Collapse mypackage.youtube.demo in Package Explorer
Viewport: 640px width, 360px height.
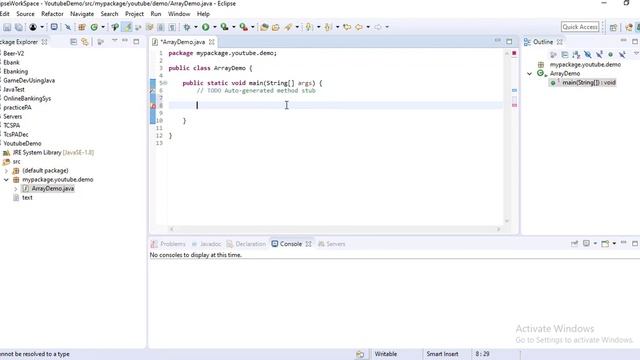[6, 180]
